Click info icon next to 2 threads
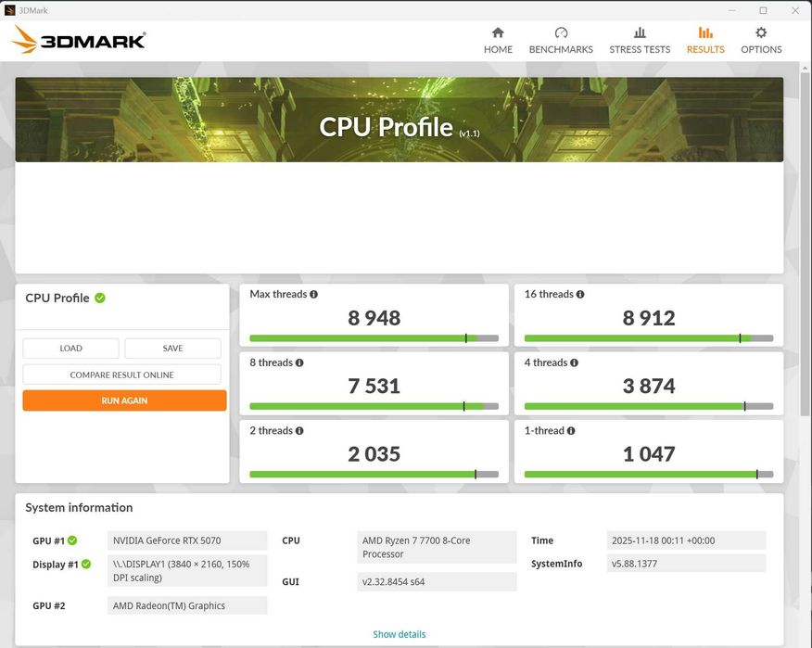The width and height of the screenshot is (812, 648). (299, 430)
